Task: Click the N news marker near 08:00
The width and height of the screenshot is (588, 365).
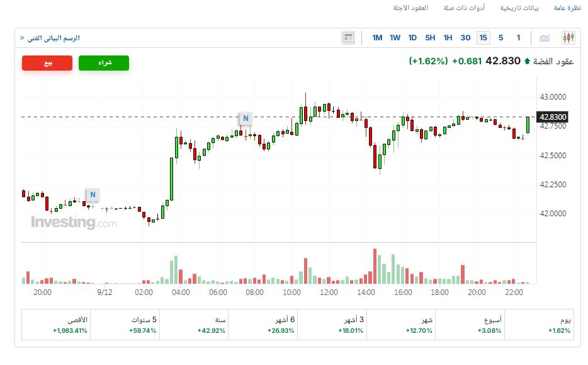Action: pos(246,118)
